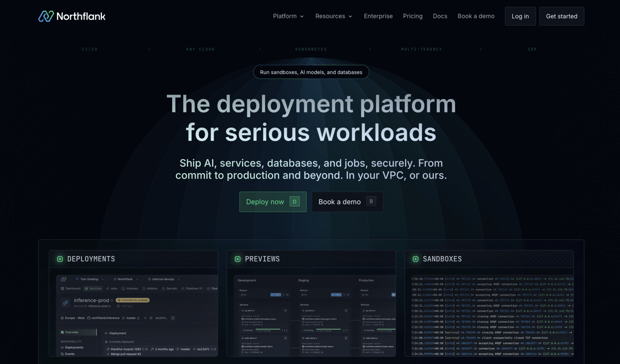Click the MULTI-TENANCY label

(421, 49)
